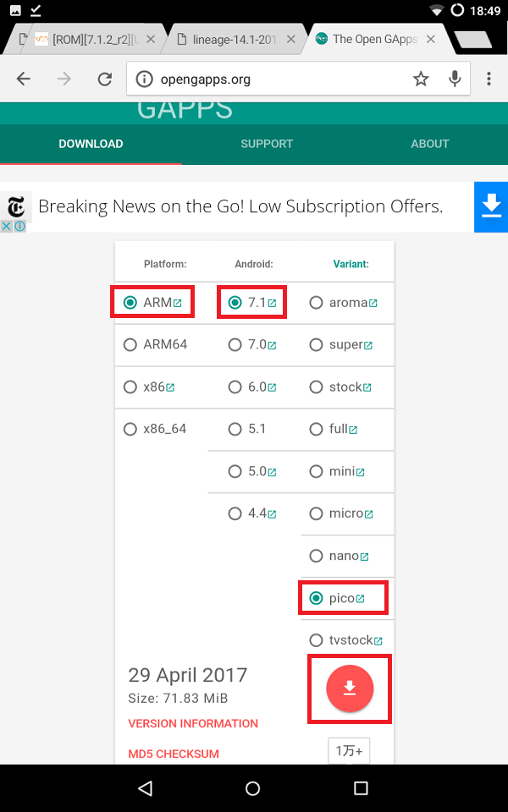Choose Android 6.0 radio option

coord(235,387)
